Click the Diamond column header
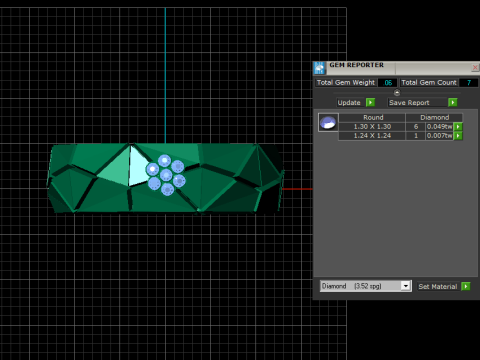480x360 pixels. (434, 117)
